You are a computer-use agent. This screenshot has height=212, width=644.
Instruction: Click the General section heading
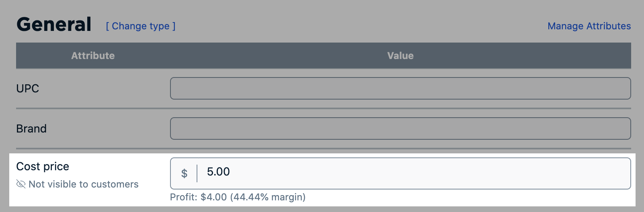click(54, 24)
